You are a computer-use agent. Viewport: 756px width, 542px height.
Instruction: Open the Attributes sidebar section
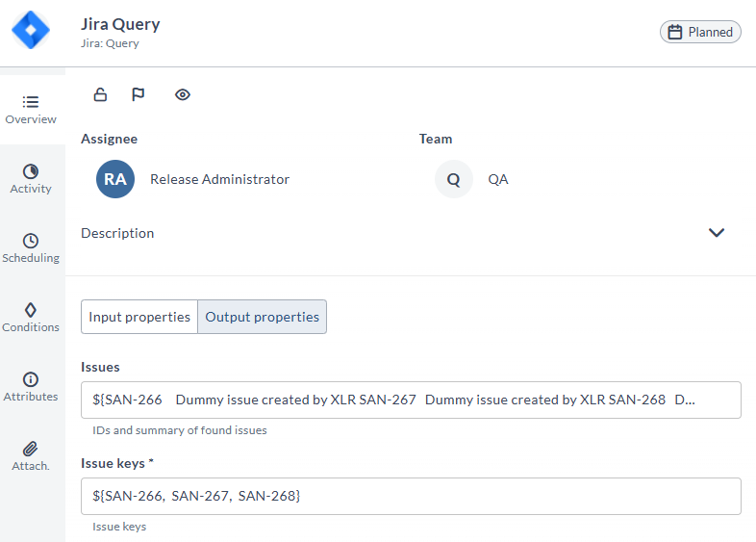coord(31,388)
